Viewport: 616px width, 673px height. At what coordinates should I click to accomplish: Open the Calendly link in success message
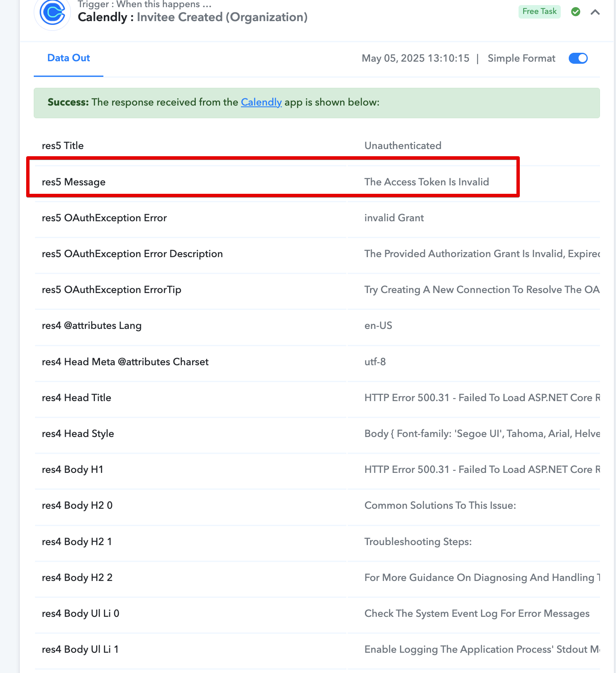[261, 102]
